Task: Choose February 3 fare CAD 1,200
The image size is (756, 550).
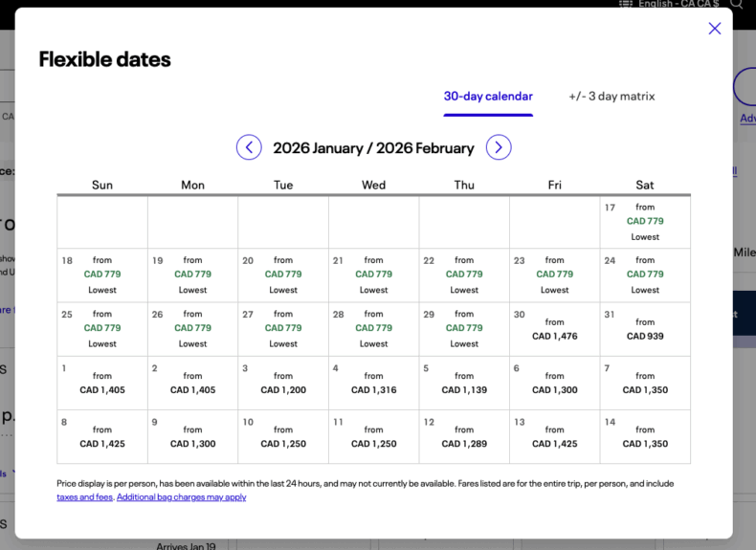Action: pos(283,384)
